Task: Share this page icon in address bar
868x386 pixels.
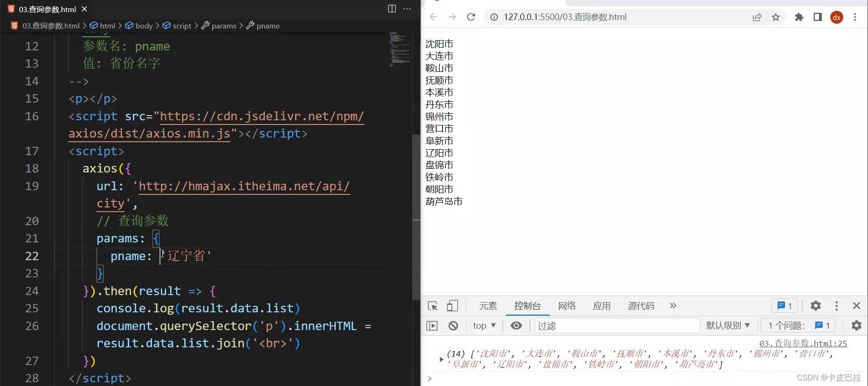Action: 757,17
